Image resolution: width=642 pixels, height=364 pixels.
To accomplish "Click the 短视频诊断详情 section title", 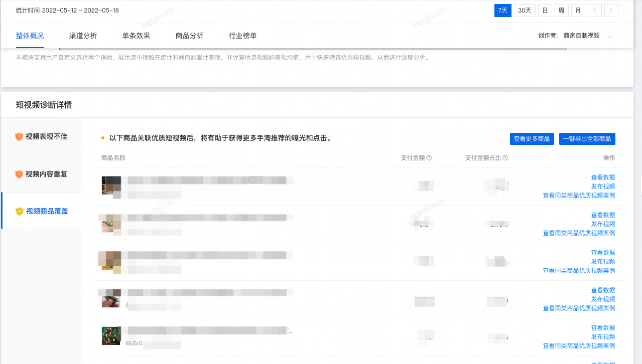I will pyautogui.click(x=44, y=105).
